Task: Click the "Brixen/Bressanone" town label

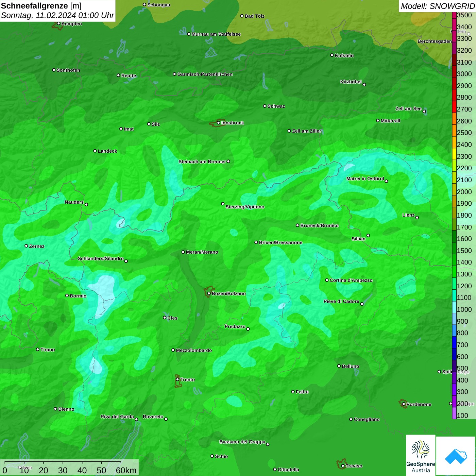Action: coord(281,242)
